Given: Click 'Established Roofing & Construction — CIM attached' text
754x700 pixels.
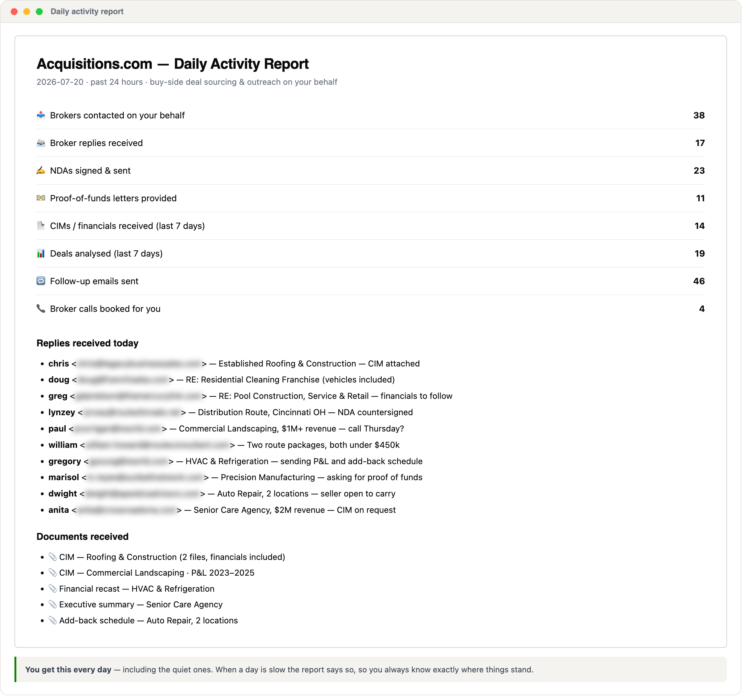Looking at the screenshot, I should click(319, 364).
